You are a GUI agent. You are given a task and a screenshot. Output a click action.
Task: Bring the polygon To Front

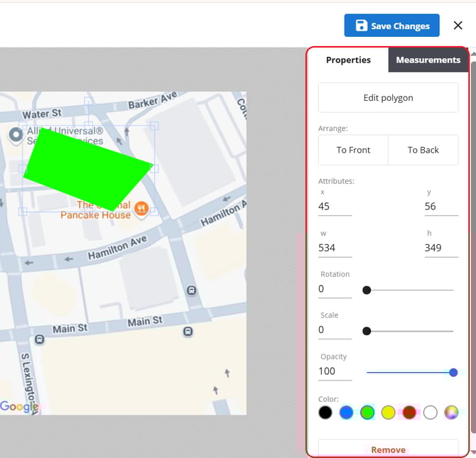click(353, 150)
